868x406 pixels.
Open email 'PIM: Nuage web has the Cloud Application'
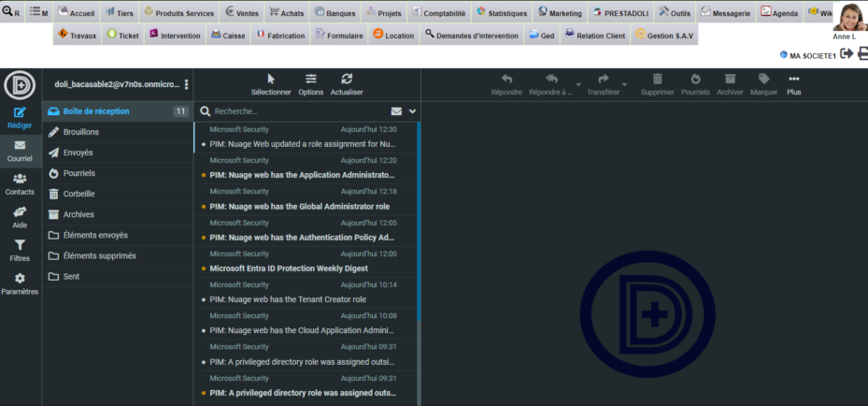[306, 324]
